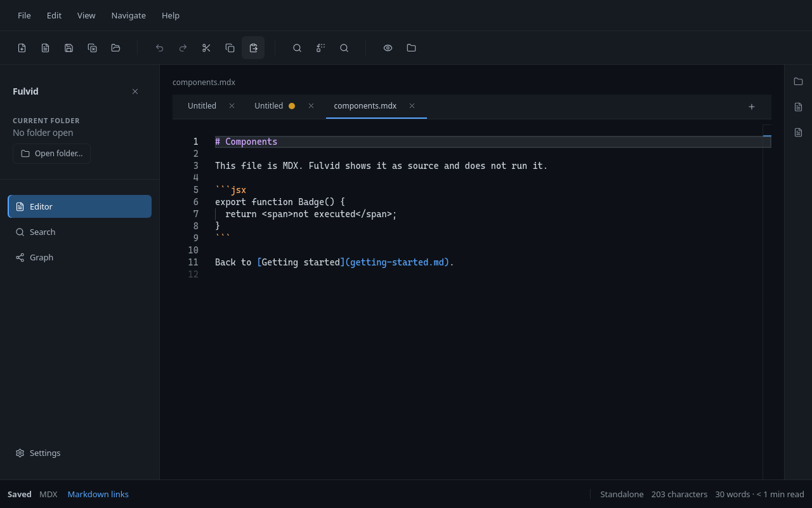This screenshot has width=812, height=508.
Task: Undo the last change
Action: (x=160, y=48)
